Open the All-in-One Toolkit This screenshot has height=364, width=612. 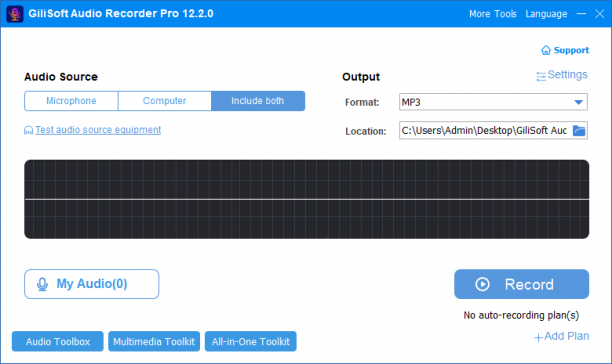point(251,341)
